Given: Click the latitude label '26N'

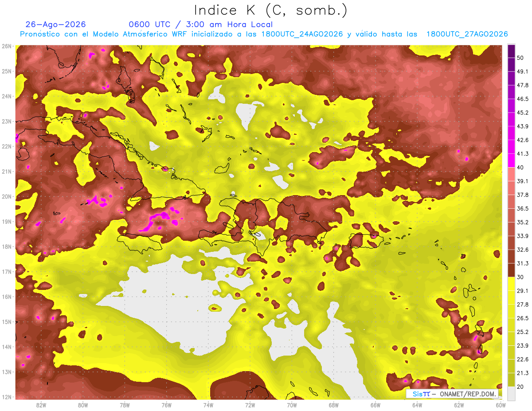Looking at the screenshot, I should point(6,46).
